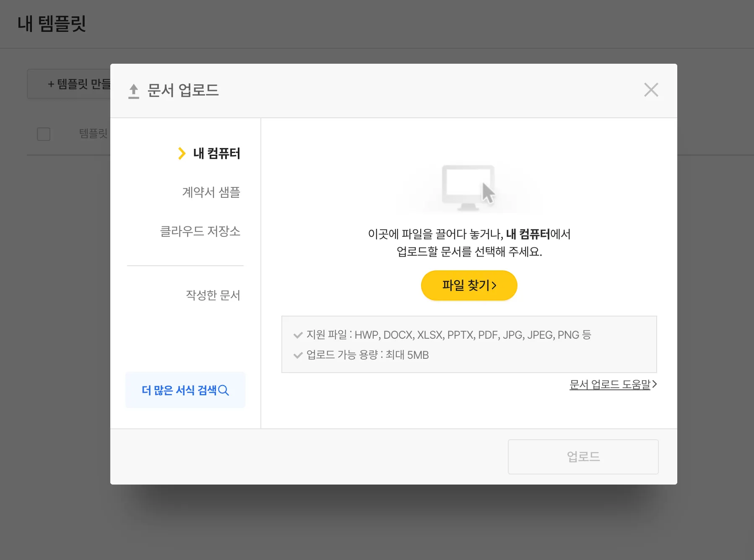This screenshot has width=754, height=560.
Task: Click the 최대 5MB size limit text
Action: point(407,355)
